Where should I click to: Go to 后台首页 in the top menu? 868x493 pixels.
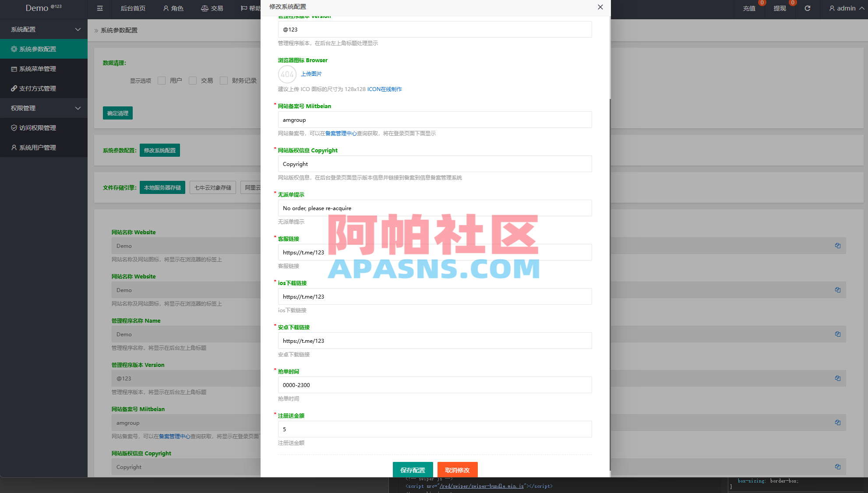[x=133, y=8]
